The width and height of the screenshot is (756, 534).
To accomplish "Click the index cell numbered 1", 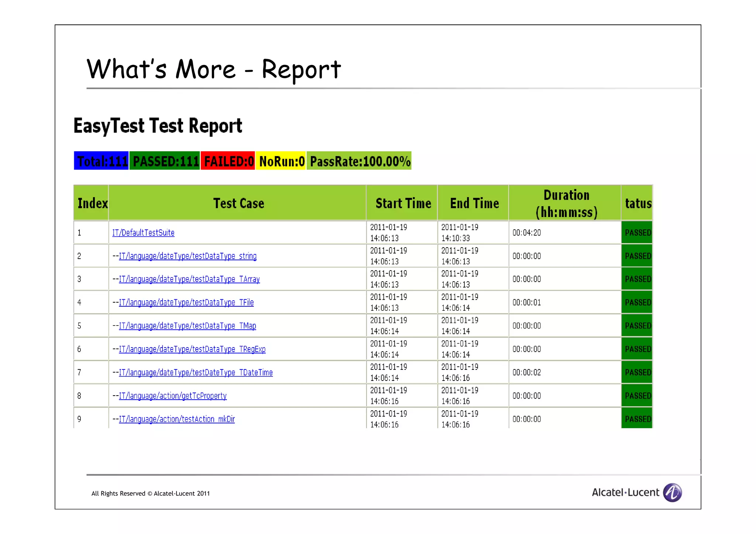I will (x=91, y=232).
